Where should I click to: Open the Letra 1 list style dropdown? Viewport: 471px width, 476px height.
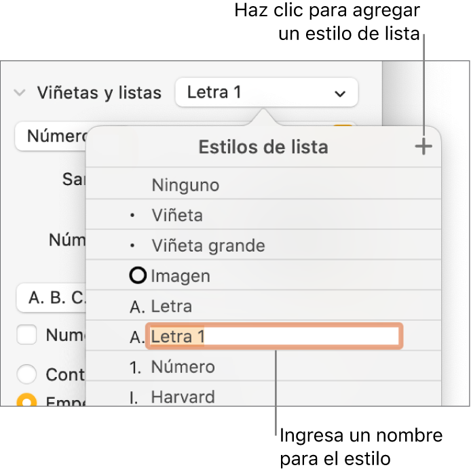point(267,92)
